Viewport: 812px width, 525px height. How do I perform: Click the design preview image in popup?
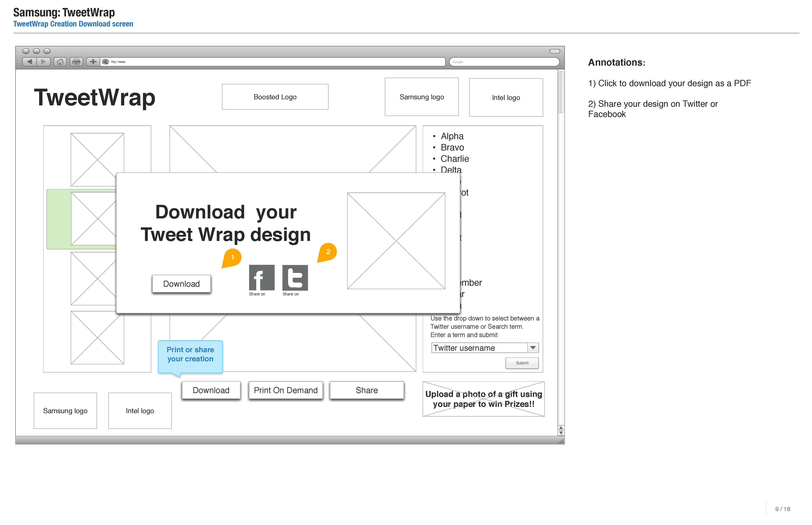click(x=396, y=241)
